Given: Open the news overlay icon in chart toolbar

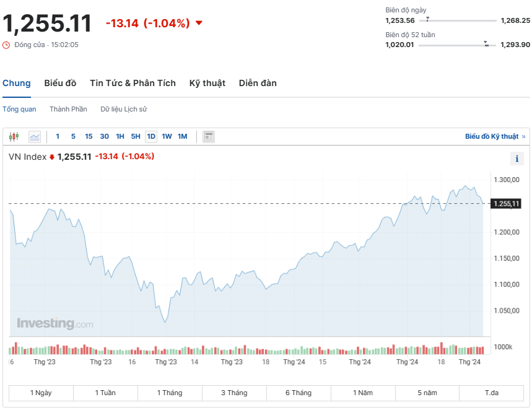Looking at the screenshot, I should click(x=209, y=137).
